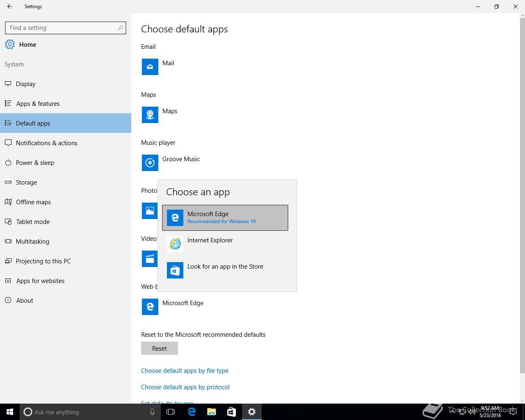Click the volume speaker tray icon
Screen dimensions: 525x420
click(472, 412)
